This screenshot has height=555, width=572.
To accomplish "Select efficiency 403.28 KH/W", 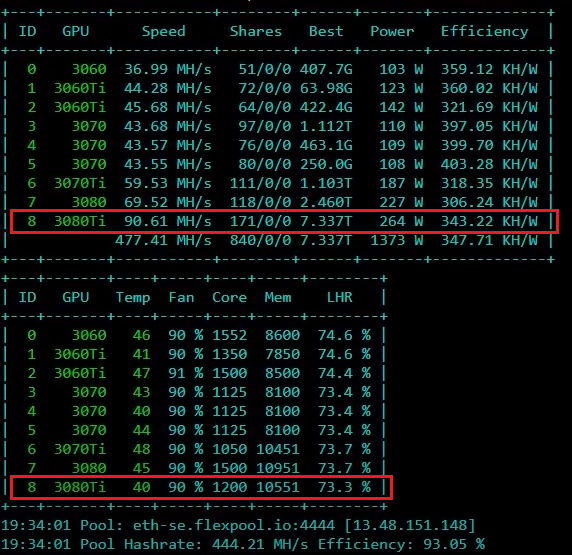I will (489, 164).
